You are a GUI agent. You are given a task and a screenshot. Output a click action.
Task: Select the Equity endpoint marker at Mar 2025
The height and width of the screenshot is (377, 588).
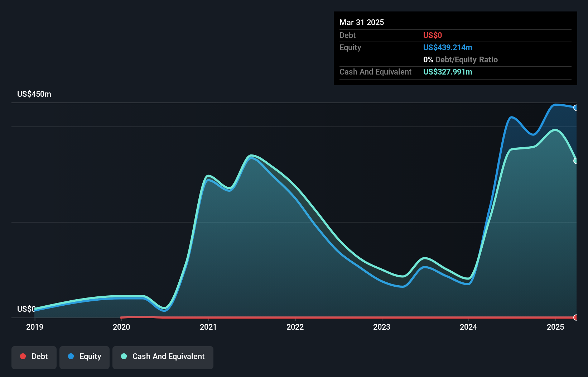pyautogui.click(x=575, y=108)
